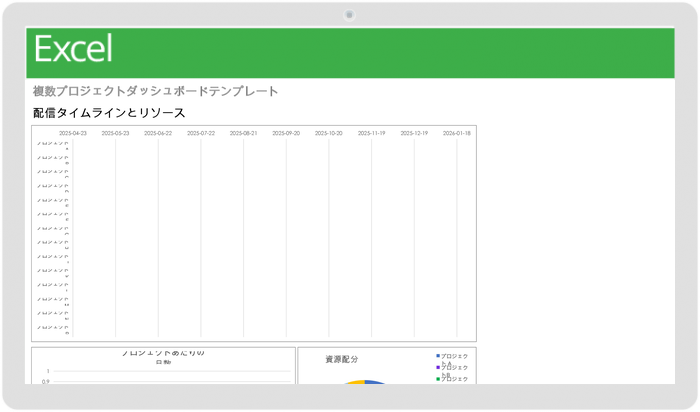Click the 2025-12-19 date label
Screen dimensions: 700x412
pyautogui.click(x=414, y=133)
